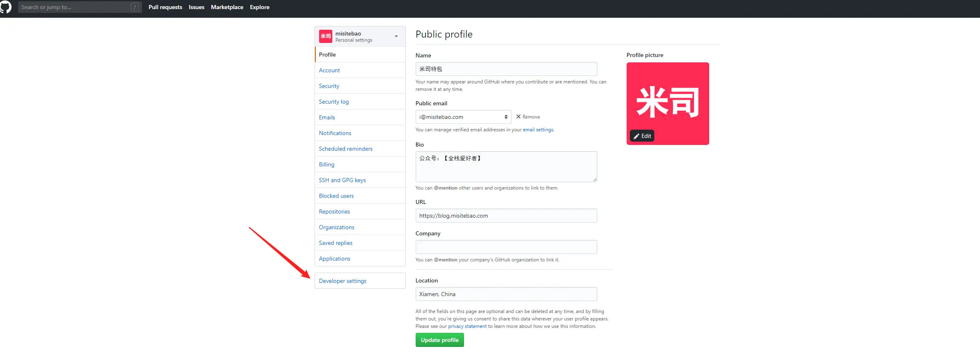Click the X icon next to Remove
The width and height of the screenshot is (980, 363).
[518, 117]
